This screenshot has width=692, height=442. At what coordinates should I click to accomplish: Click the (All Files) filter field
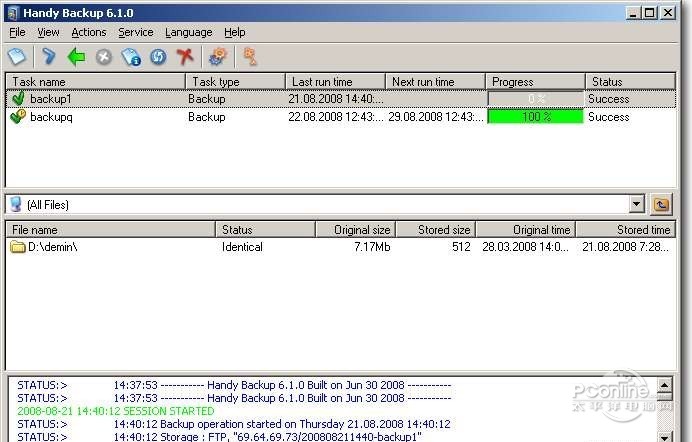325,204
